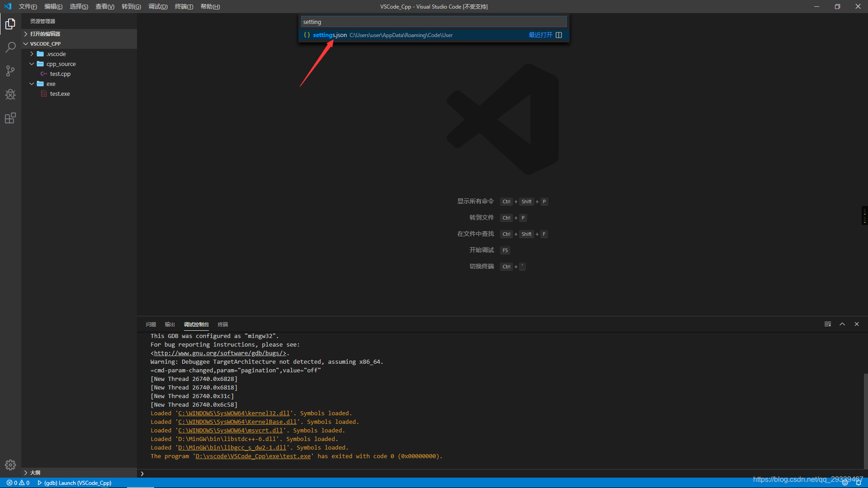Click the .vscode folder icon

pyautogui.click(x=40, y=54)
